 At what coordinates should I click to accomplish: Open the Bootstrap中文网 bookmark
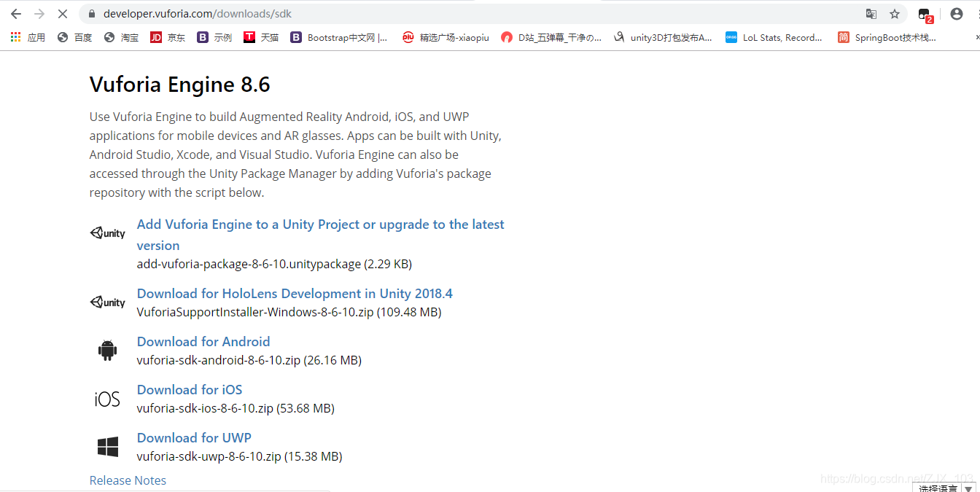339,37
